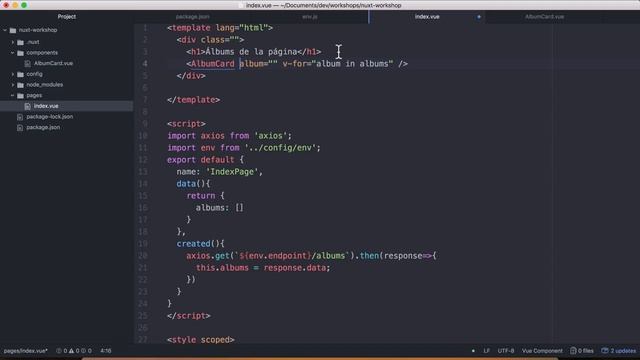Click the package.json file icon in tree

coord(20,127)
